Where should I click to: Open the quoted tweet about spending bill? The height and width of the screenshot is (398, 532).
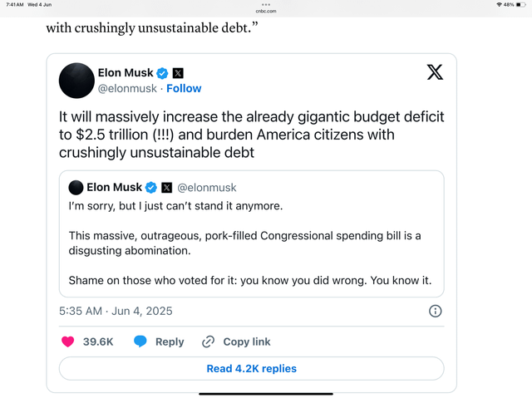[x=251, y=234]
